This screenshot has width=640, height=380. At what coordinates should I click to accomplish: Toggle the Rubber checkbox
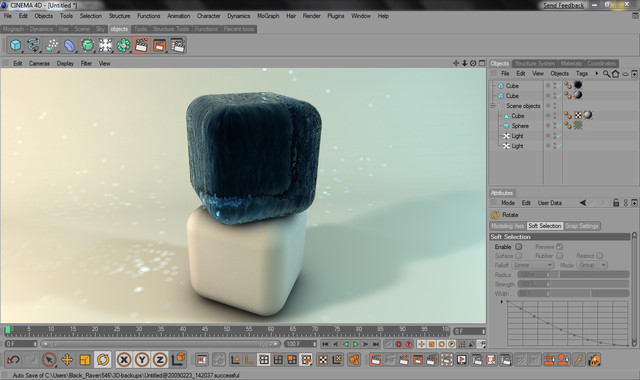[560, 256]
